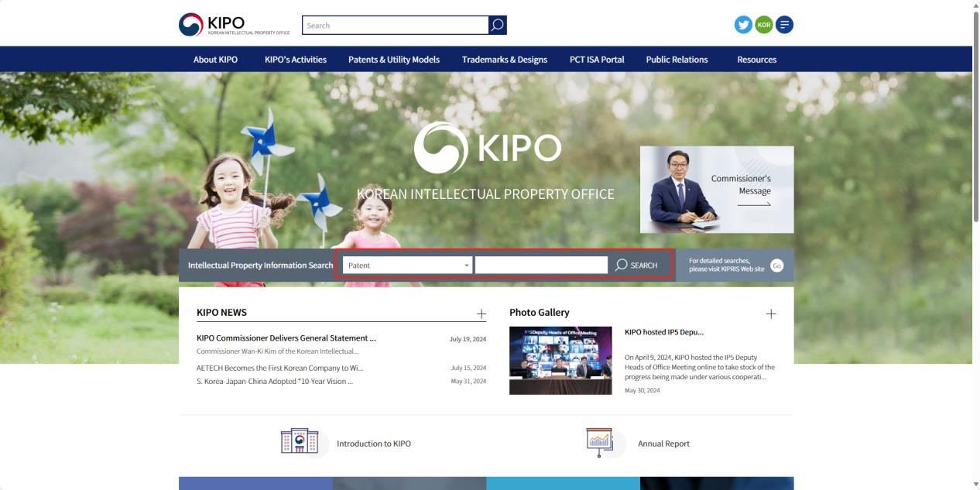Image resolution: width=980 pixels, height=490 pixels.
Task: Click the Annual Report chart icon
Action: pos(599,442)
